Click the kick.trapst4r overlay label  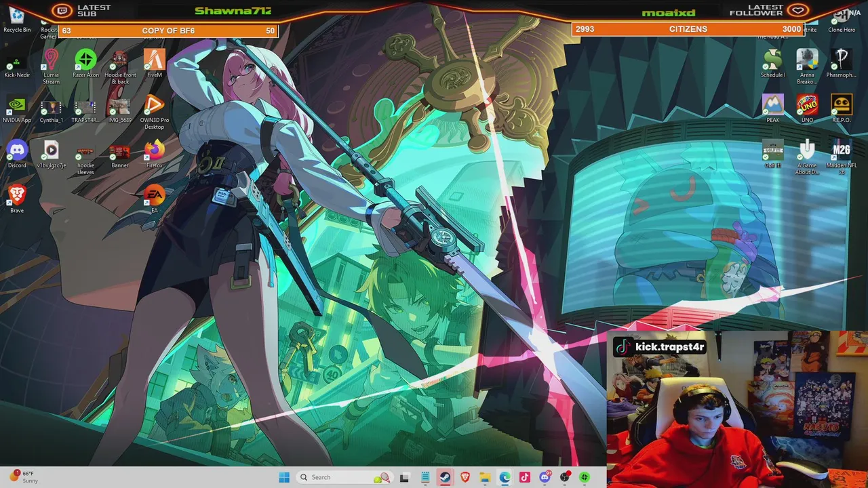click(660, 347)
